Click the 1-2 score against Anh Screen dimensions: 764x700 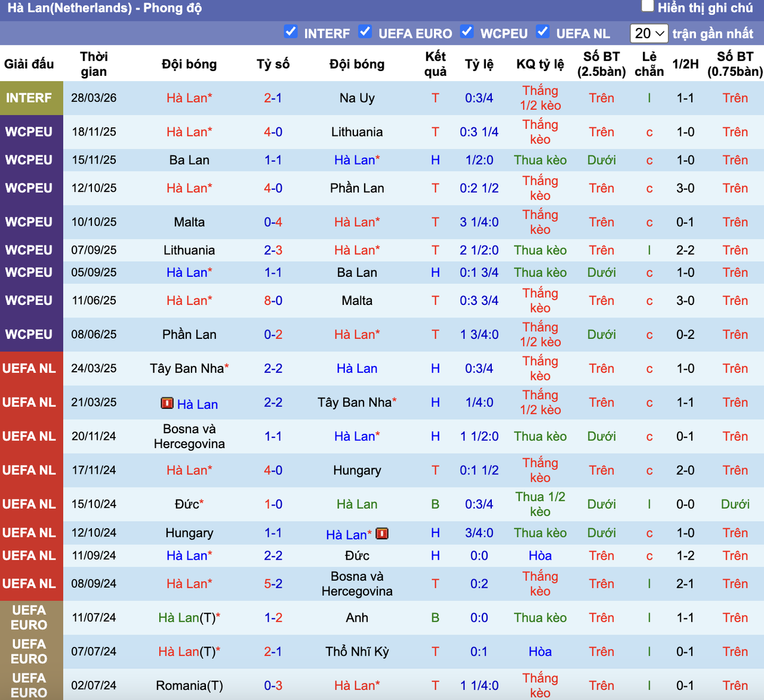pos(273,618)
